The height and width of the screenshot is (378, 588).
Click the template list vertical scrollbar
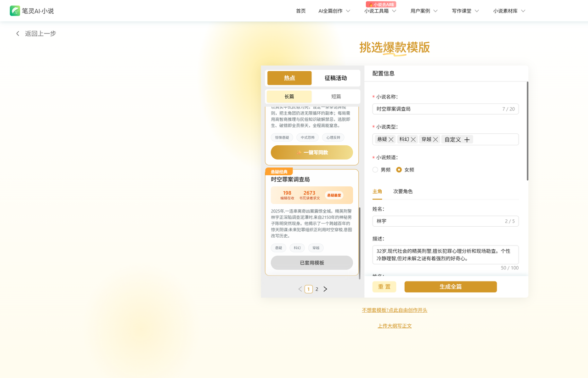tap(360, 243)
